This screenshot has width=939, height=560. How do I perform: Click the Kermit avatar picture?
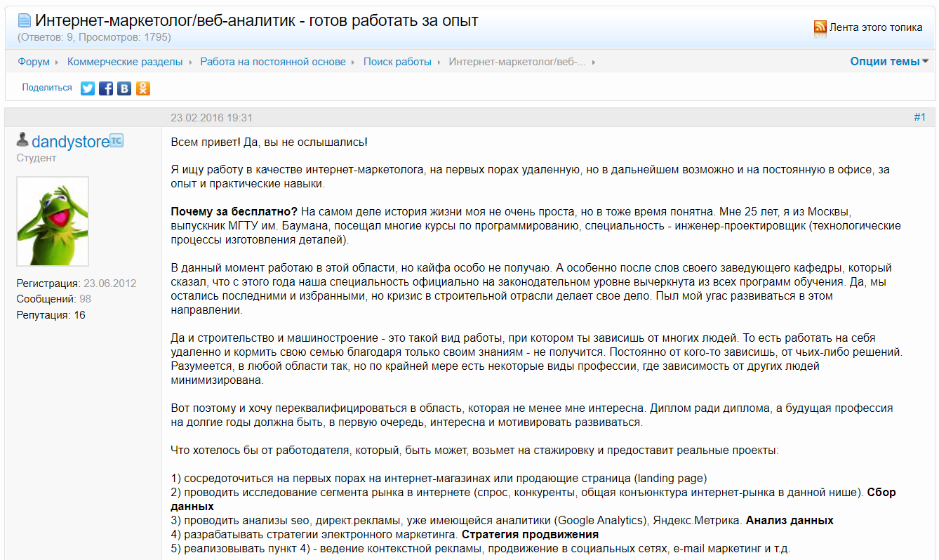[53, 221]
